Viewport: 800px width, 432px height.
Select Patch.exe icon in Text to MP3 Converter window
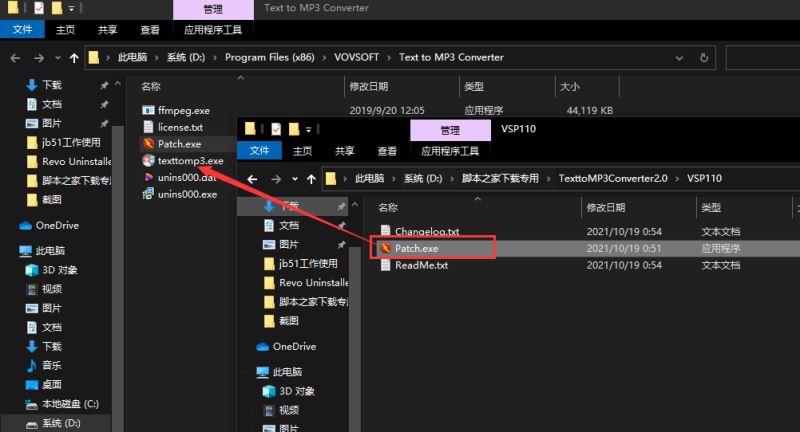[x=148, y=144]
